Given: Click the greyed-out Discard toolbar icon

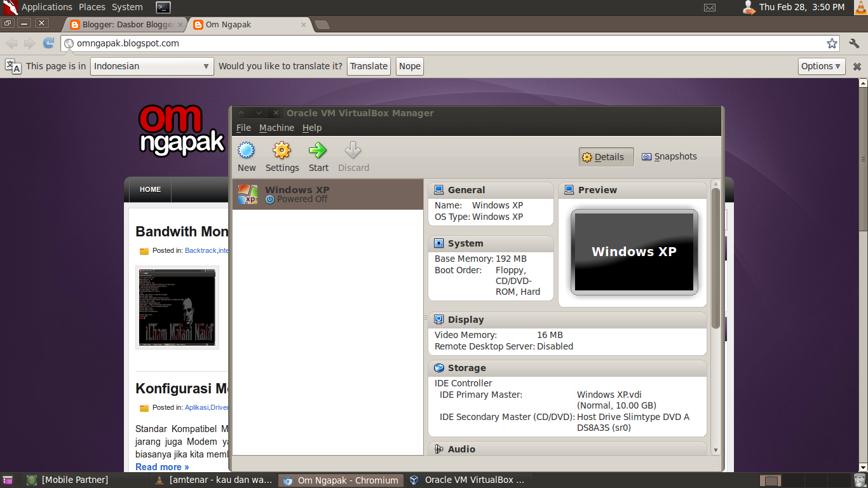Looking at the screenshot, I should (353, 157).
